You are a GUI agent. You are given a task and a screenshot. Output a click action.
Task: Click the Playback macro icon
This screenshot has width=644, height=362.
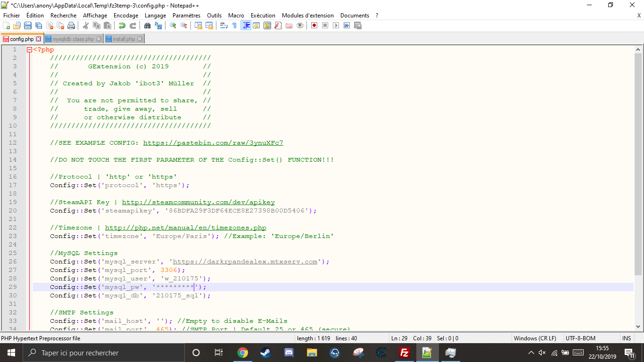tap(336, 25)
